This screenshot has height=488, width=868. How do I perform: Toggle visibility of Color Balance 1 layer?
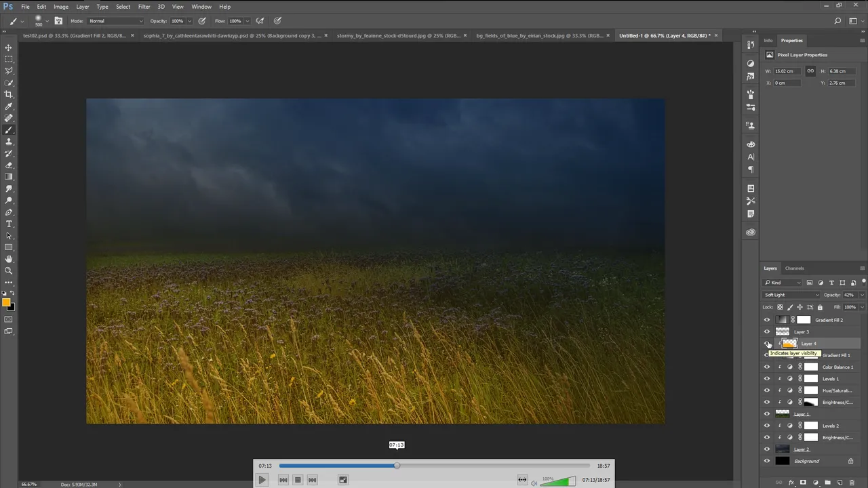pos(767,367)
